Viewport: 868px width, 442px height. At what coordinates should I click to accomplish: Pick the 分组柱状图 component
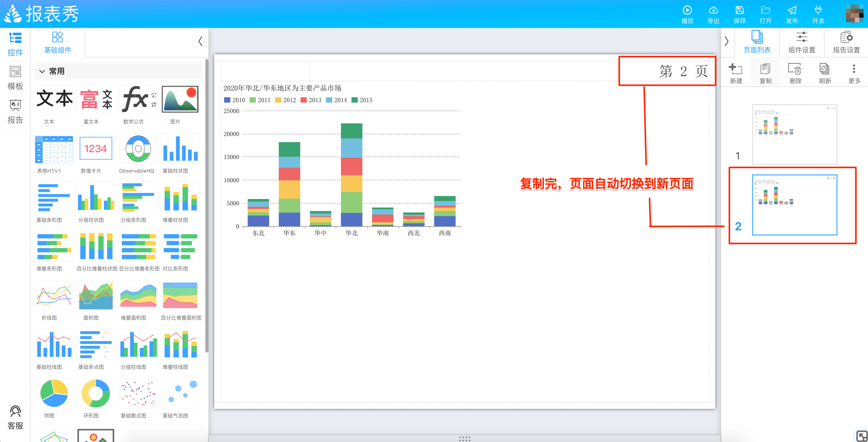pyautogui.click(x=96, y=197)
